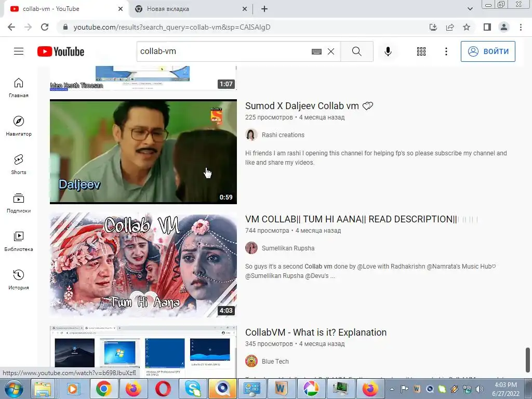Expand the tab search dropdown arrow
532x399 pixels.
point(470,9)
